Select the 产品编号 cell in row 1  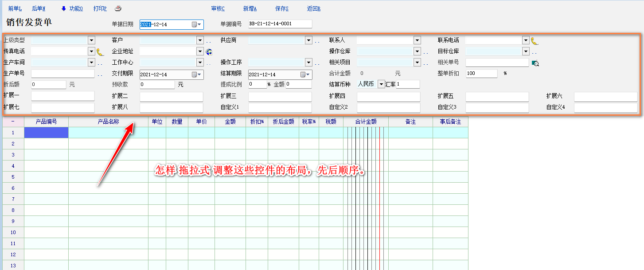pyautogui.click(x=46, y=133)
